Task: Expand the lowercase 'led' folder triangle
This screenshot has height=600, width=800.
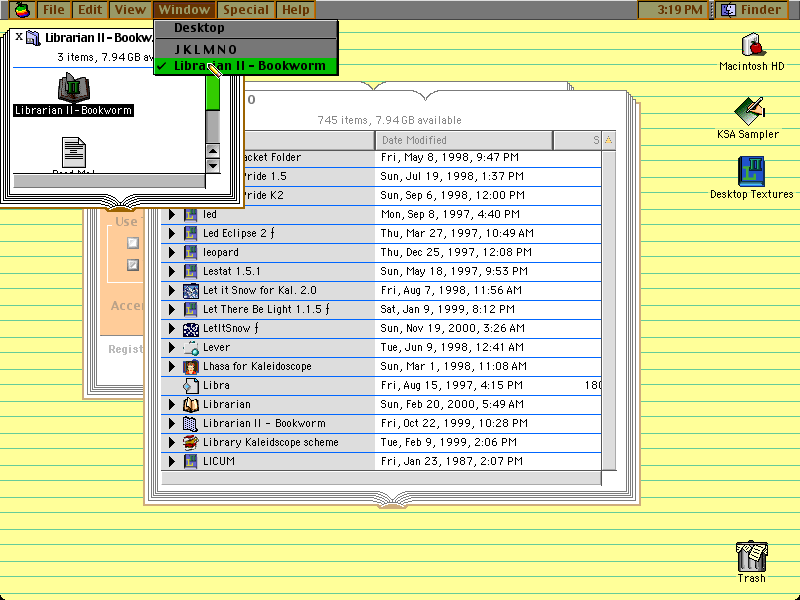Action: (172, 214)
